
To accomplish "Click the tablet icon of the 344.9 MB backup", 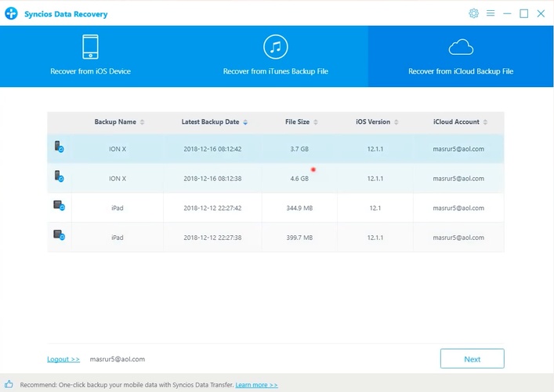I will point(59,205).
